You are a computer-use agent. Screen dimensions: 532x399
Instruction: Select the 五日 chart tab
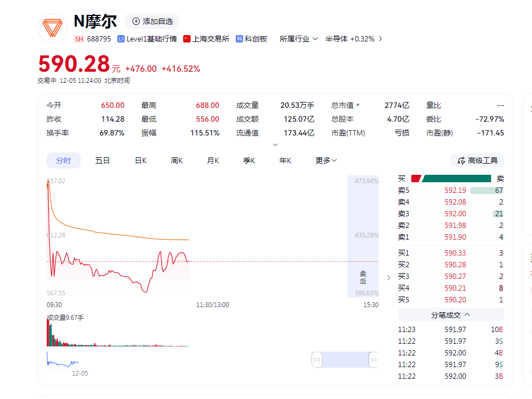(102, 160)
